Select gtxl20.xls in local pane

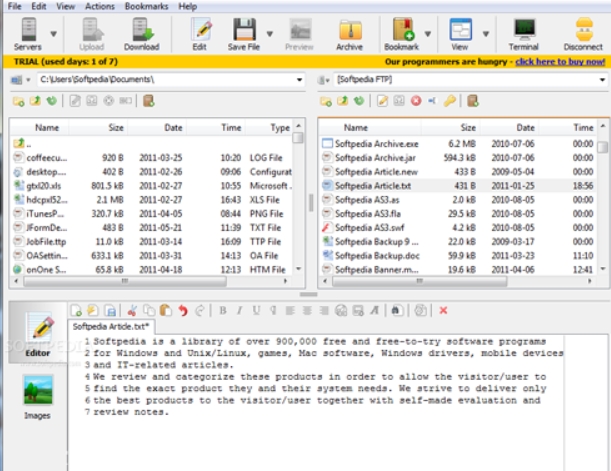[x=152, y=186]
